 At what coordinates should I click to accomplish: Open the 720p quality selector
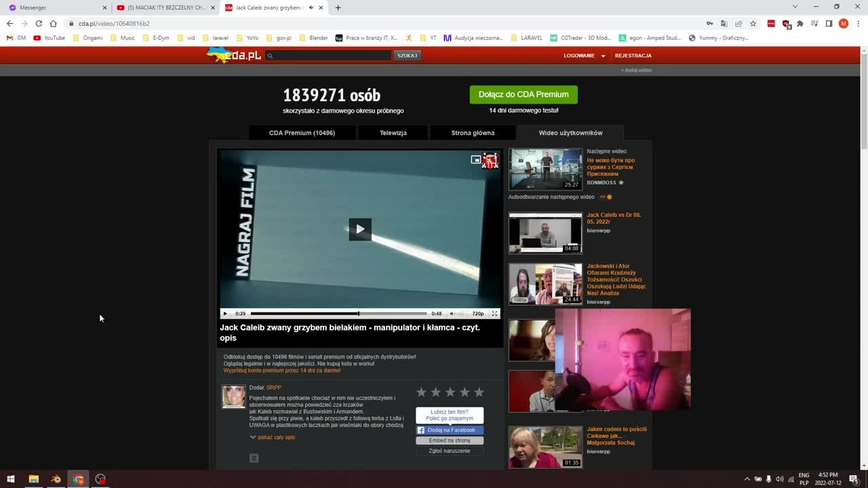(478, 314)
